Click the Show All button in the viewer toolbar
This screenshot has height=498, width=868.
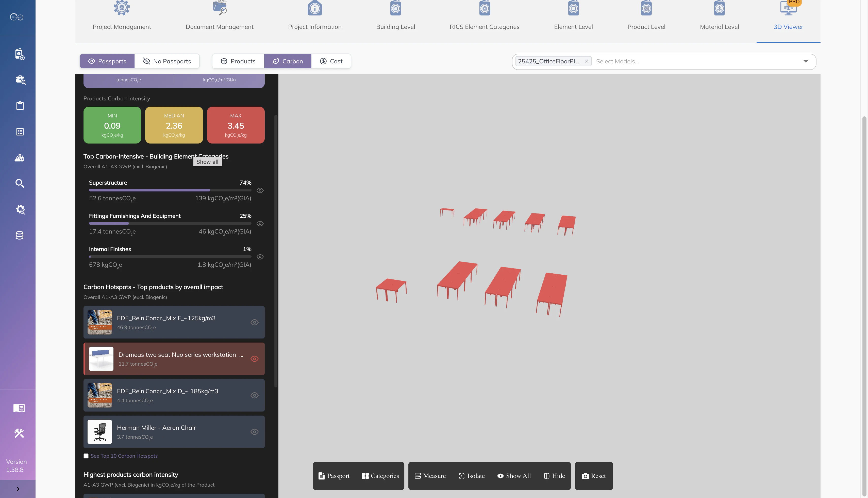point(514,476)
